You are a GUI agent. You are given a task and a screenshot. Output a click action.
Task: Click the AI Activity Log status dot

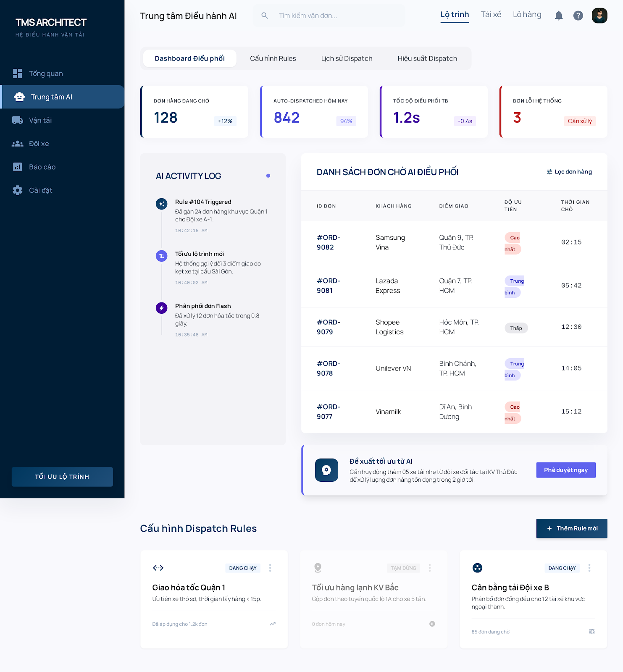pos(268,176)
